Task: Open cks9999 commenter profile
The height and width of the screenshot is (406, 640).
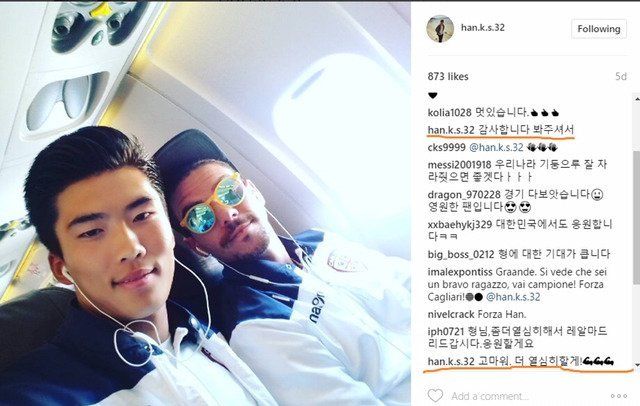Action: 446,147
